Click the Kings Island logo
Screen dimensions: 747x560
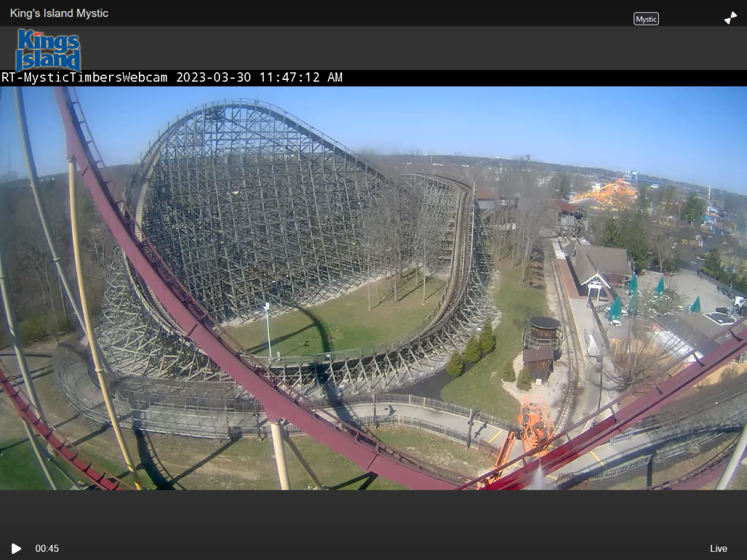(49, 50)
